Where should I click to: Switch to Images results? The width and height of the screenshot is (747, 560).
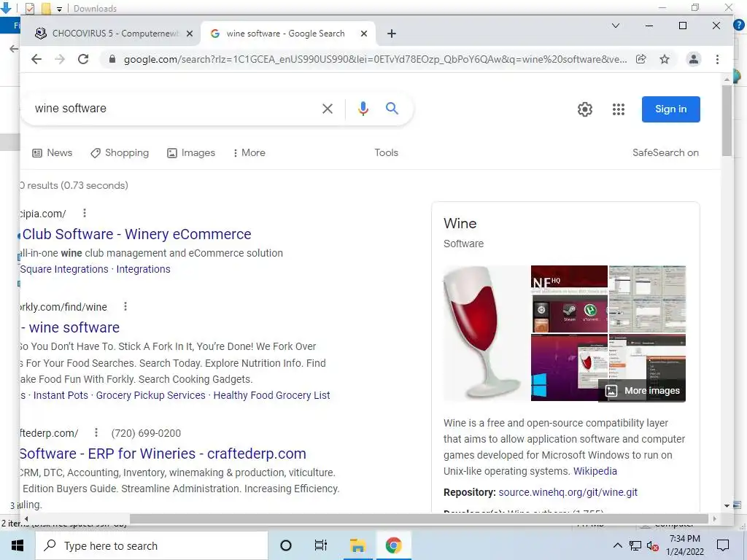tap(191, 153)
